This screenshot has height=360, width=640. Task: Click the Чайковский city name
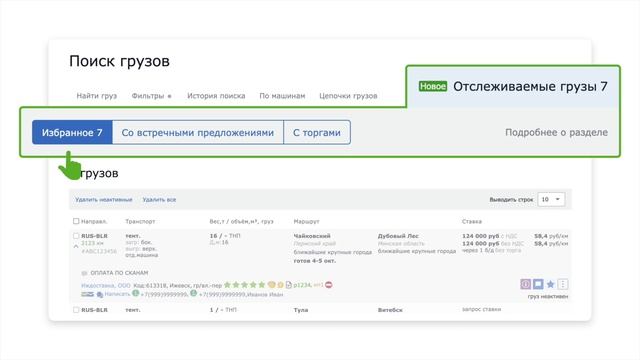pos(312,236)
